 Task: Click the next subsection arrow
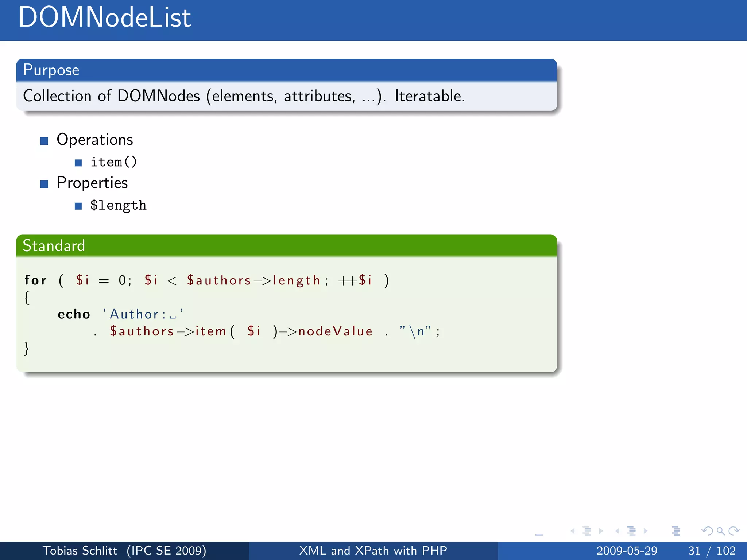[x=601, y=531]
